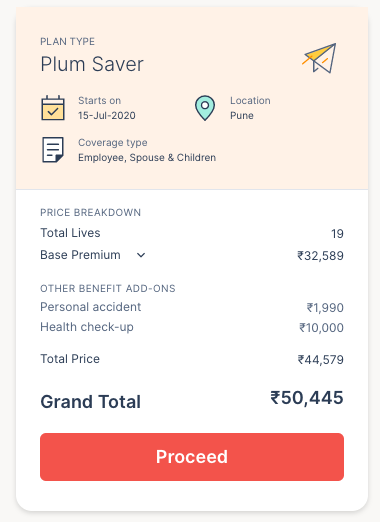Click the Total Lives count 19
Image resolution: width=380 pixels, height=522 pixels.
(337, 234)
